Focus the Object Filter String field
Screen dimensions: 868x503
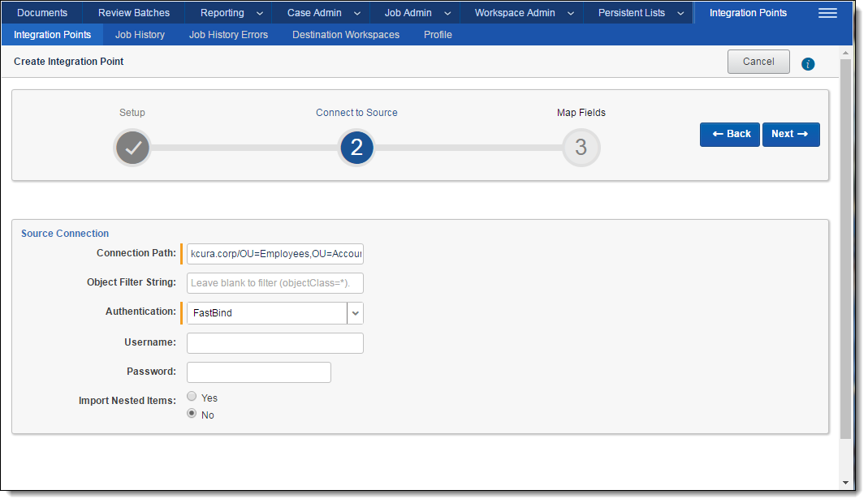coord(274,283)
